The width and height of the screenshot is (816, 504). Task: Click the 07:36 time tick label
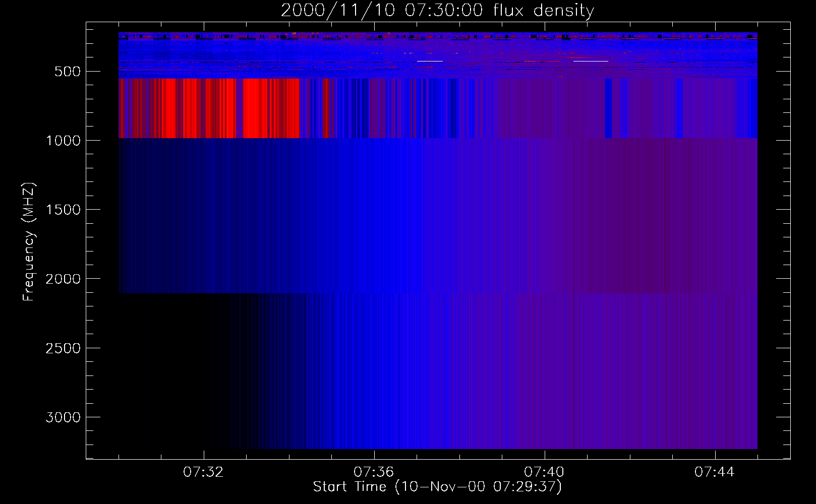pyautogui.click(x=374, y=472)
